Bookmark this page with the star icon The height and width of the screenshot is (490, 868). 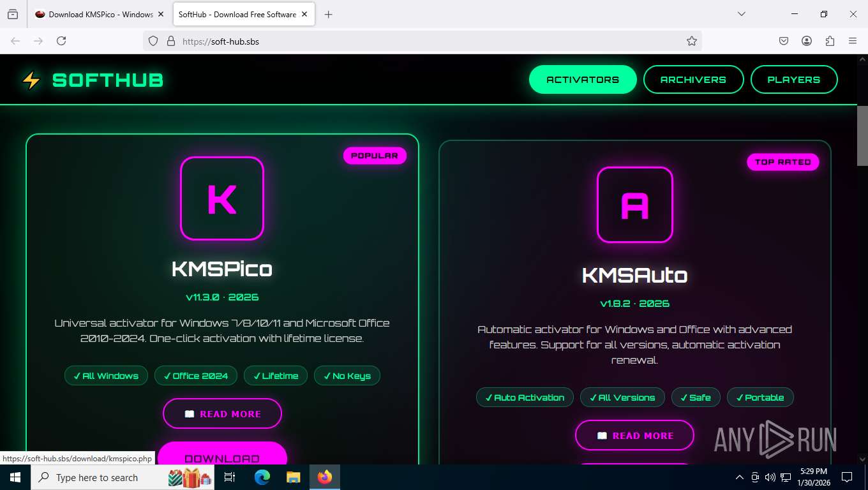(x=691, y=41)
